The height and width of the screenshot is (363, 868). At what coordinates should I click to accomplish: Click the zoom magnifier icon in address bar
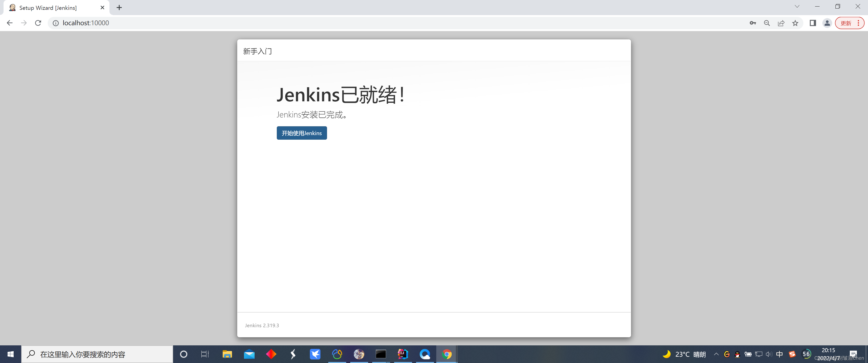[767, 23]
